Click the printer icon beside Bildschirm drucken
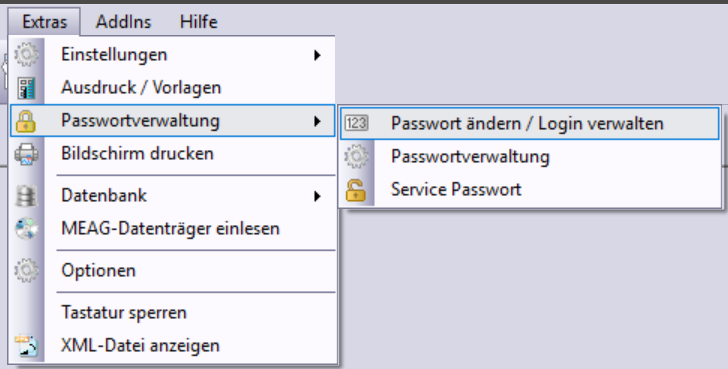728x369 pixels. click(26, 154)
